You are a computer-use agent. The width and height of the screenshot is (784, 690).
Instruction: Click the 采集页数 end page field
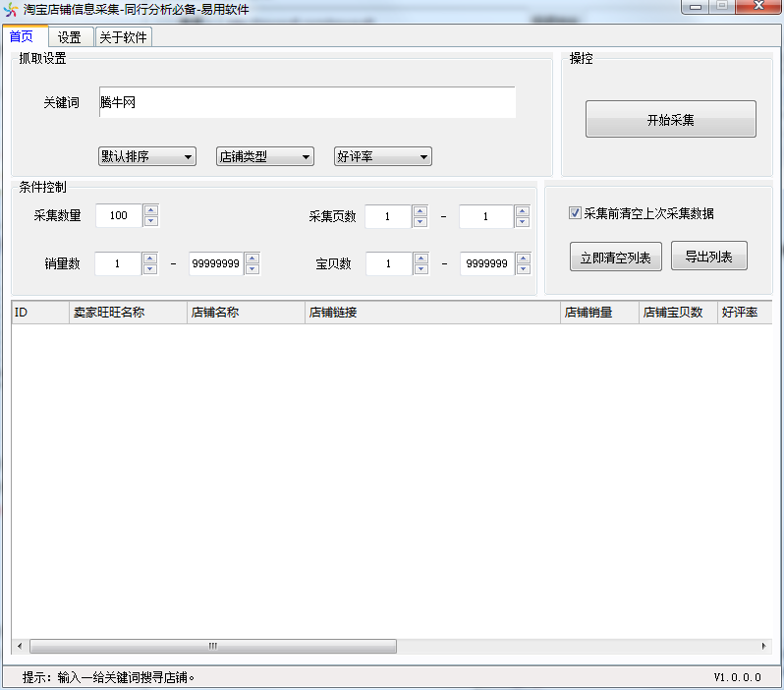(x=486, y=216)
